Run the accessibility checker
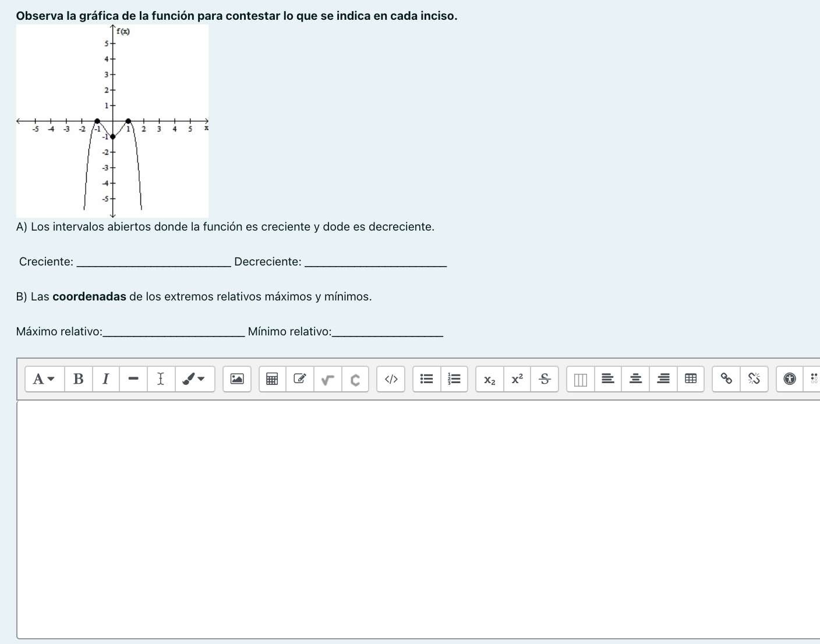The height and width of the screenshot is (644, 820). [789, 379]
